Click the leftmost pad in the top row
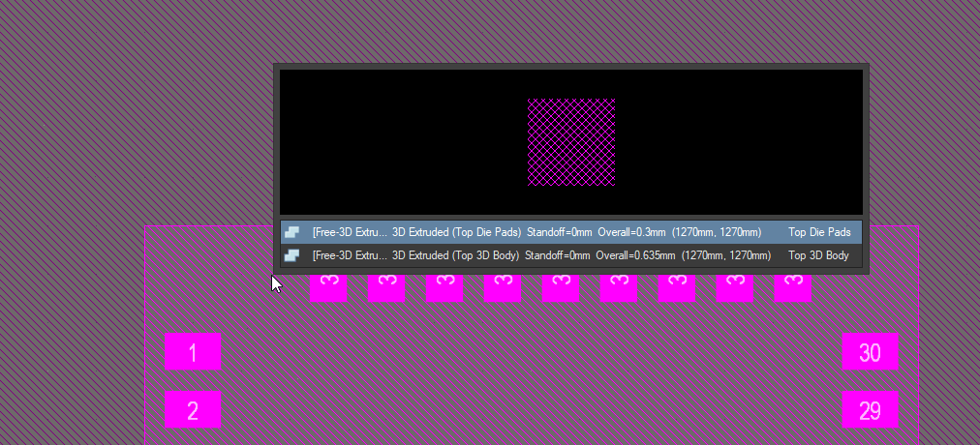980x445 pixels. pyautogui.click(x=328, y=287)
